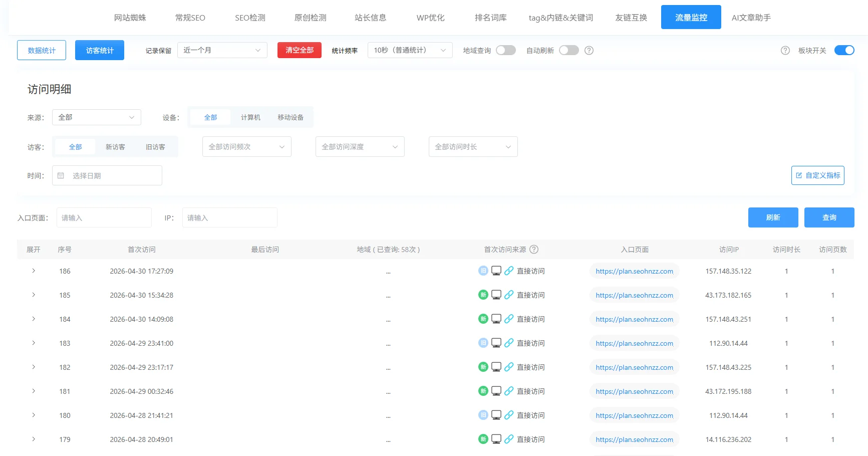Click calendar icon in 选择日期 field
The image size is (868, 456).
(x=61, y=175)
